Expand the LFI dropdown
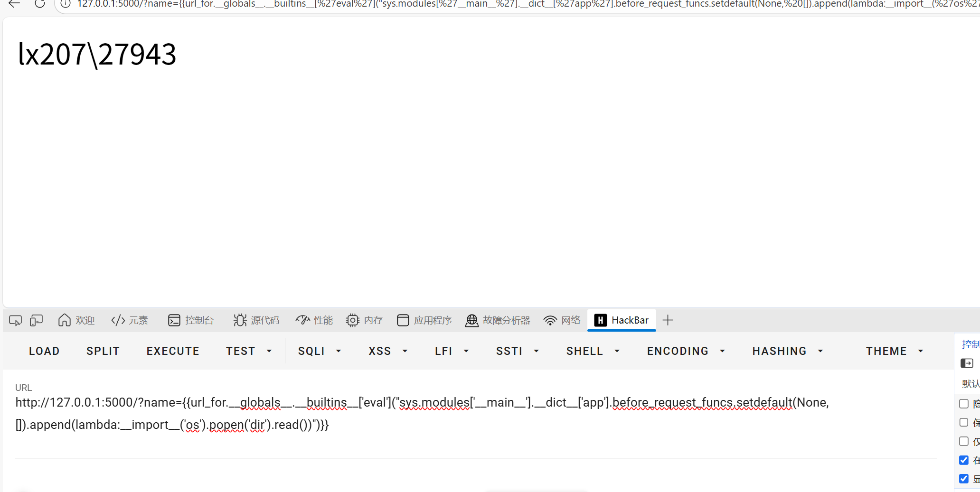Viewport: 980px width, 492px height. tap(452, 351)
